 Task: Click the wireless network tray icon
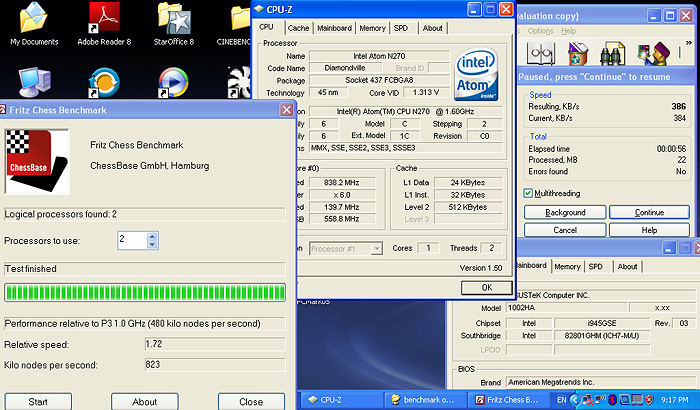tap(600, 399)
